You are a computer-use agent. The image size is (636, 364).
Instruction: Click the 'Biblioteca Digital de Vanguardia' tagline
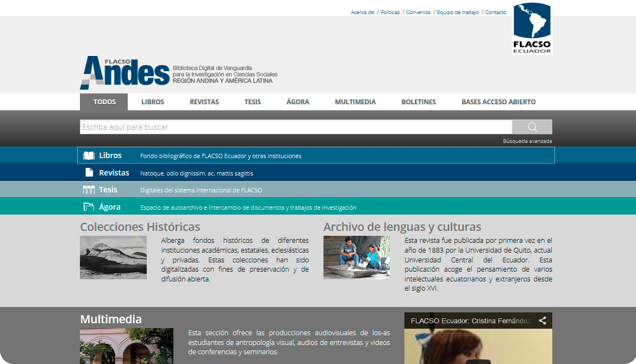[x=225, y=74]
